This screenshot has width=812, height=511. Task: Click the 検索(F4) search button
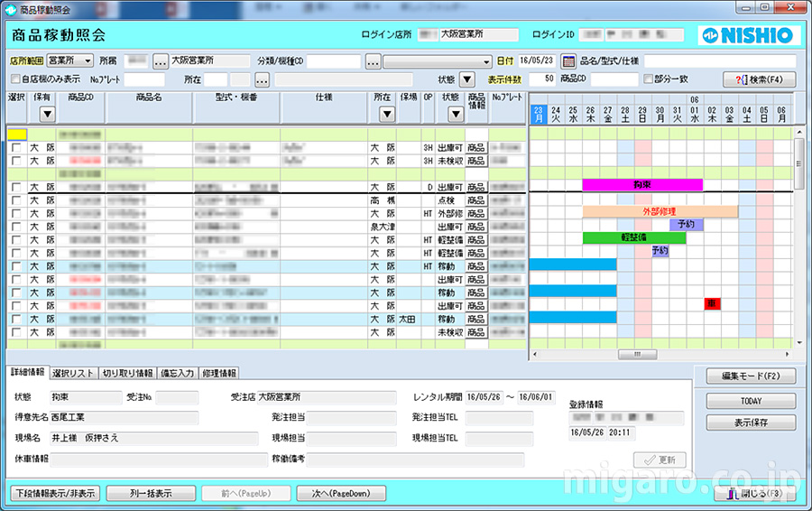[x=760, y=79]
